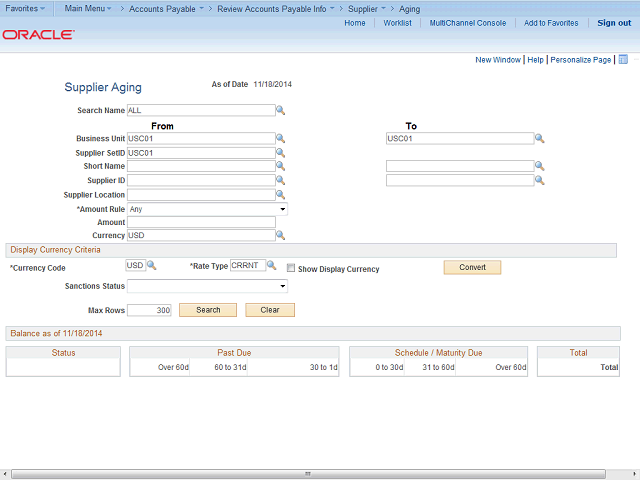The height and width of the screenshot is (480, 640).
Task: Open the To Supplier ID lookup icon
Action: (x=539, y=180)
